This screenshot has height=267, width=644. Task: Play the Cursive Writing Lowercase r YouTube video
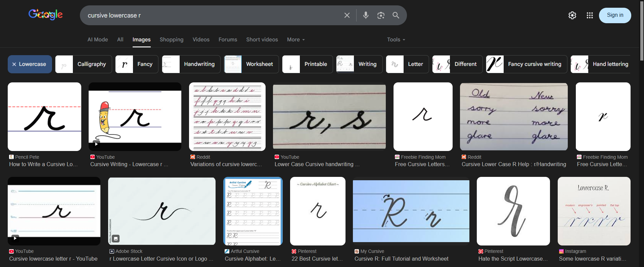click(96, 144)
